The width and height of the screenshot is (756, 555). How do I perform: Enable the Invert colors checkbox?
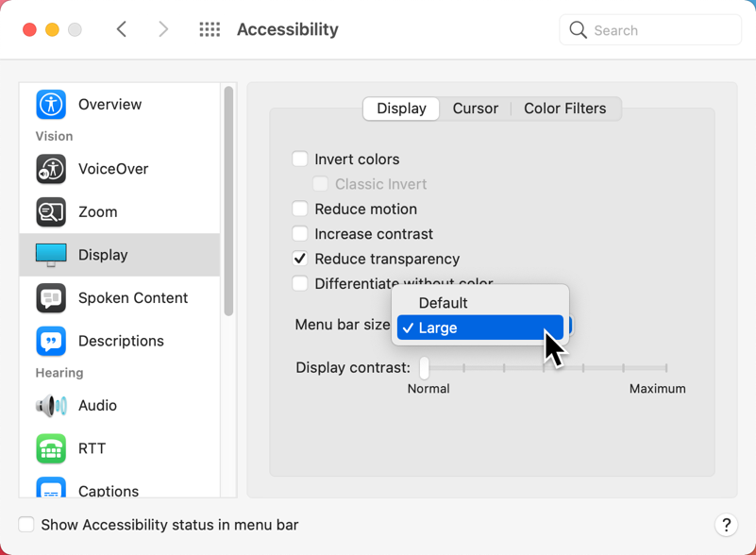[300, 160]
